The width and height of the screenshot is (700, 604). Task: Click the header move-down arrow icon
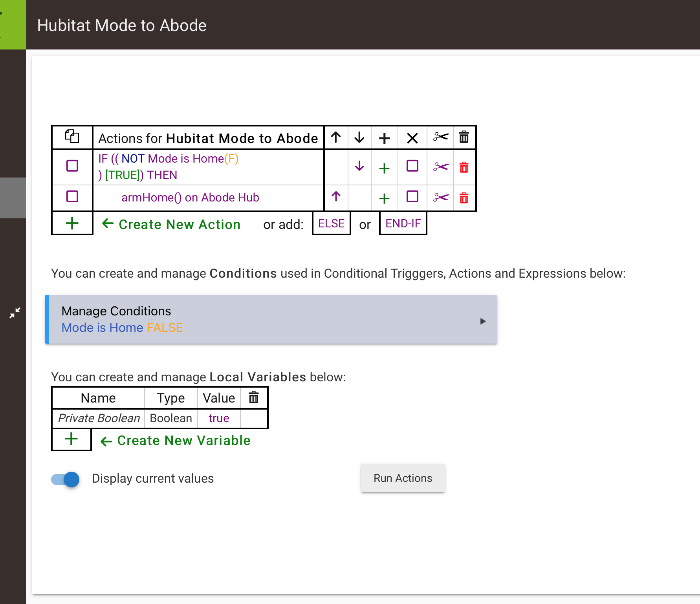tap(359, 137)
